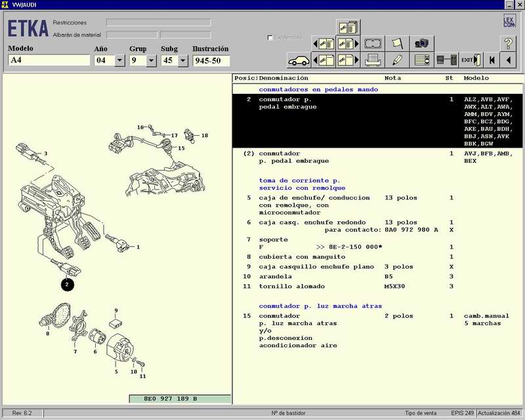Jump to first with bar-arrow icon

pos(492,60)
